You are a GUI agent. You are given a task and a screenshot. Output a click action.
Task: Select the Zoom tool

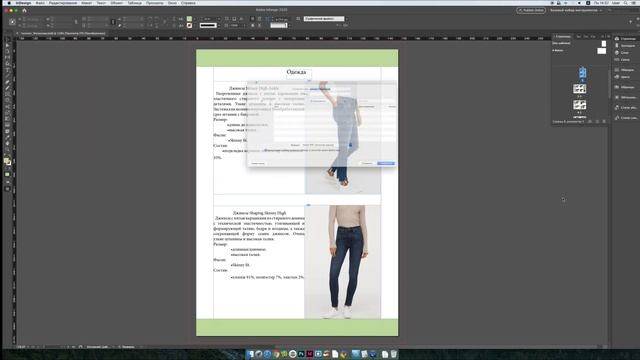(x=7, y=150)
